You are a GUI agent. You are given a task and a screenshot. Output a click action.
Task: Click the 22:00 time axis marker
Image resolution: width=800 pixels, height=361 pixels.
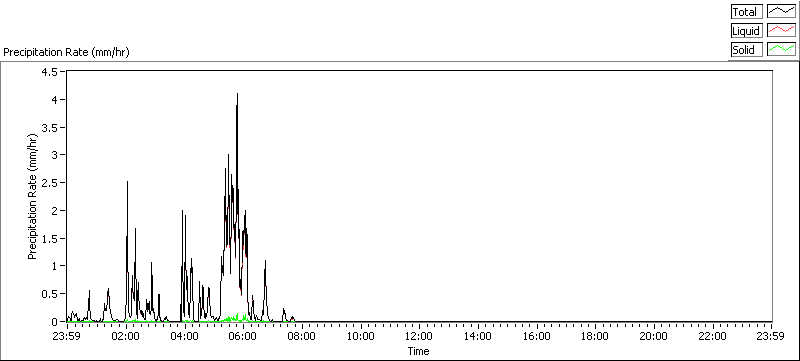click(712, 336)
